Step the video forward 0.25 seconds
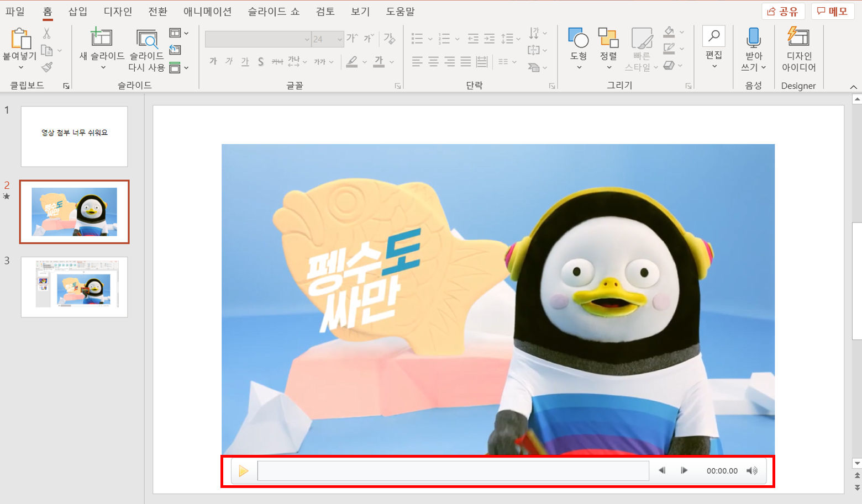The height and width of the screenshot is (504, 862). [x=684, y=470]
